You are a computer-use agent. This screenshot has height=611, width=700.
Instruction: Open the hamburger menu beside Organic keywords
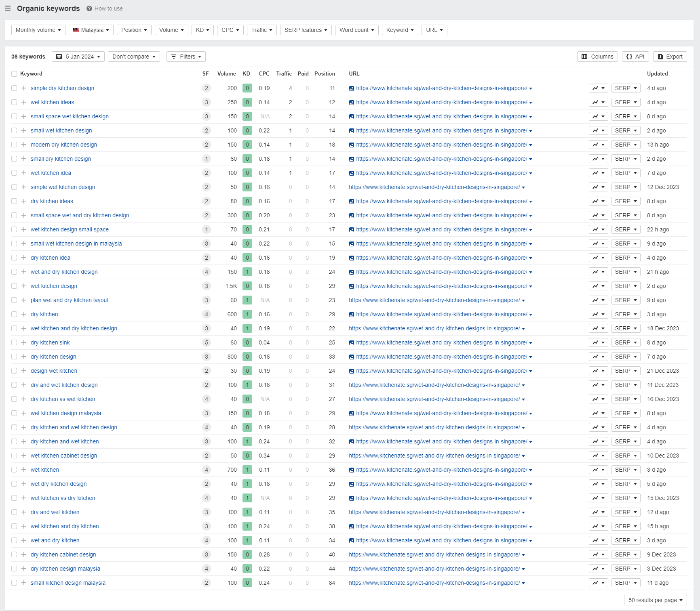point(8,8)
